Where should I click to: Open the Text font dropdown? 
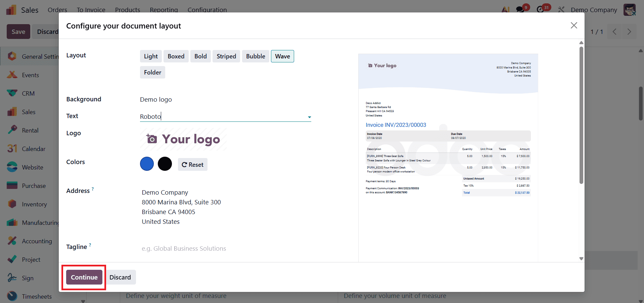[x=309, y=117]
